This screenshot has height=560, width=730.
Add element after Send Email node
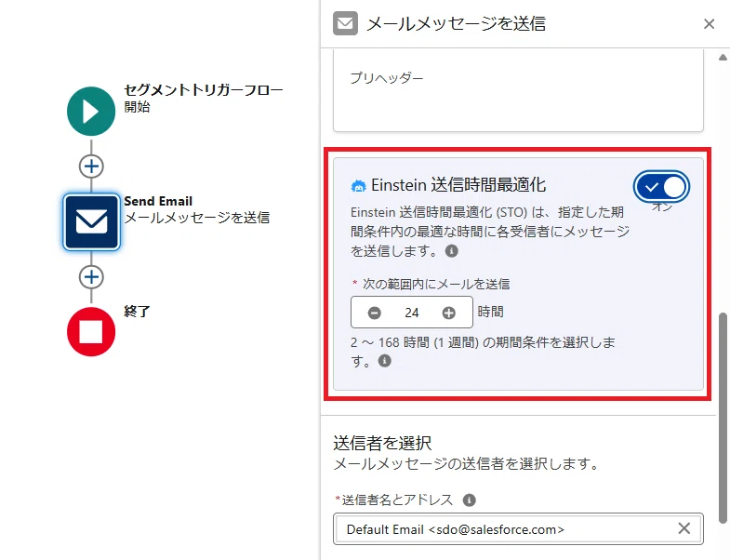tap(91, 276)
